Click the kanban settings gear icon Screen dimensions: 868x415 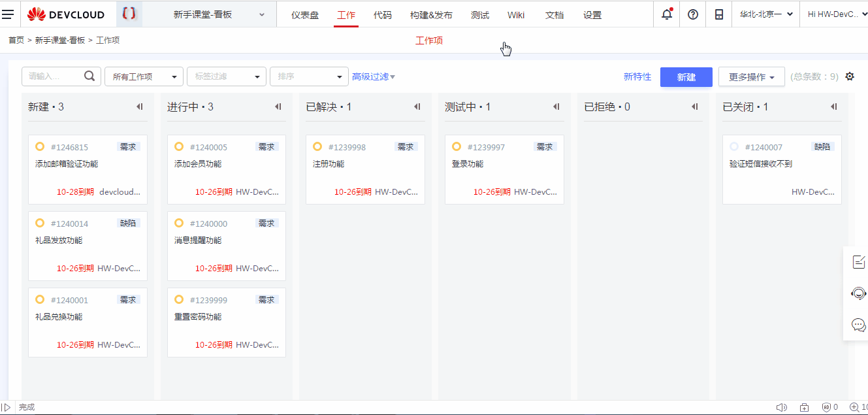click(x=849, y=76)
